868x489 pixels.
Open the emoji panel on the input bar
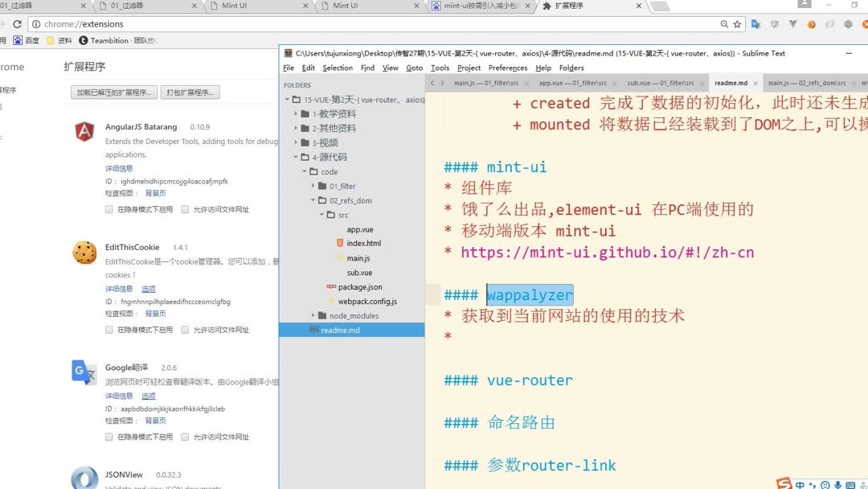coord(825,484)
